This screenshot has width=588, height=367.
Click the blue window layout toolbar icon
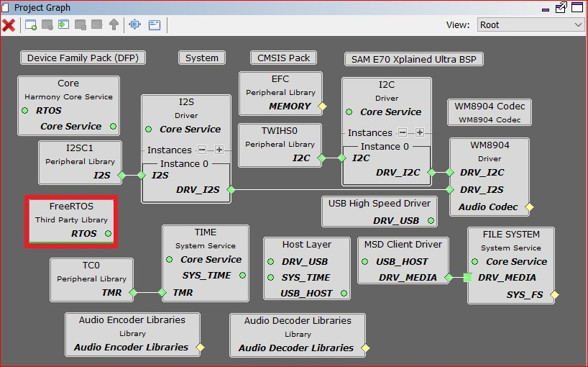(155, 25)
